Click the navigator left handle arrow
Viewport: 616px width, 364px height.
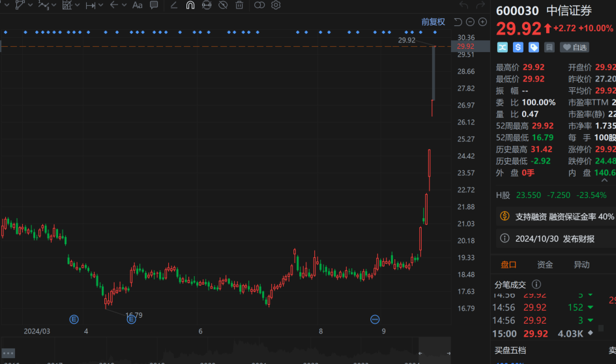(420, 354)
